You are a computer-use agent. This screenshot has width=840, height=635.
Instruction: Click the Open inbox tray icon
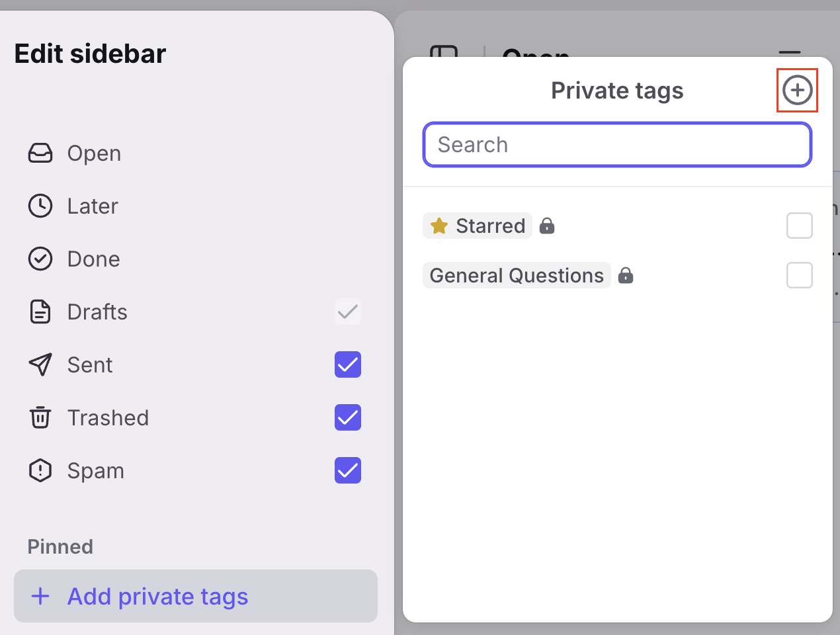click(x=40, y=153)
